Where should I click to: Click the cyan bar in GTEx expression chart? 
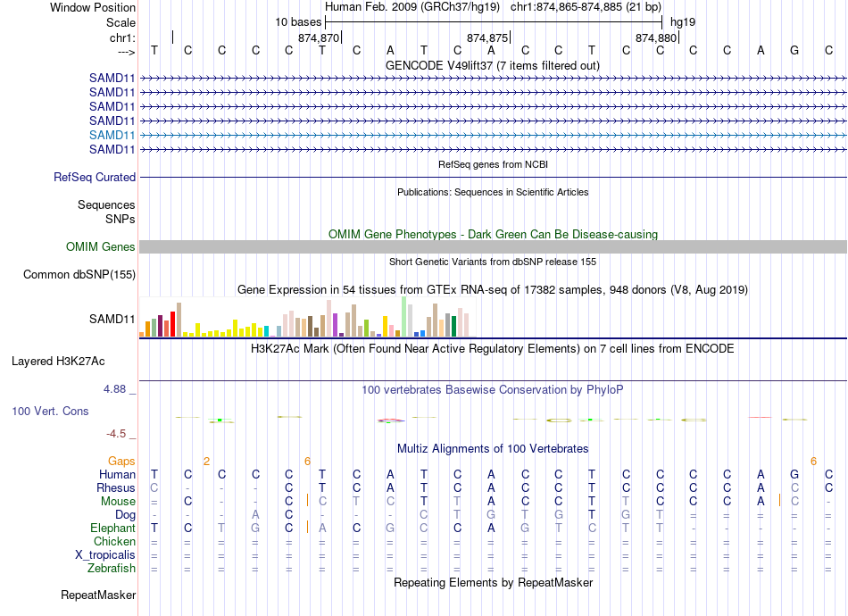(x=266, y=331)
